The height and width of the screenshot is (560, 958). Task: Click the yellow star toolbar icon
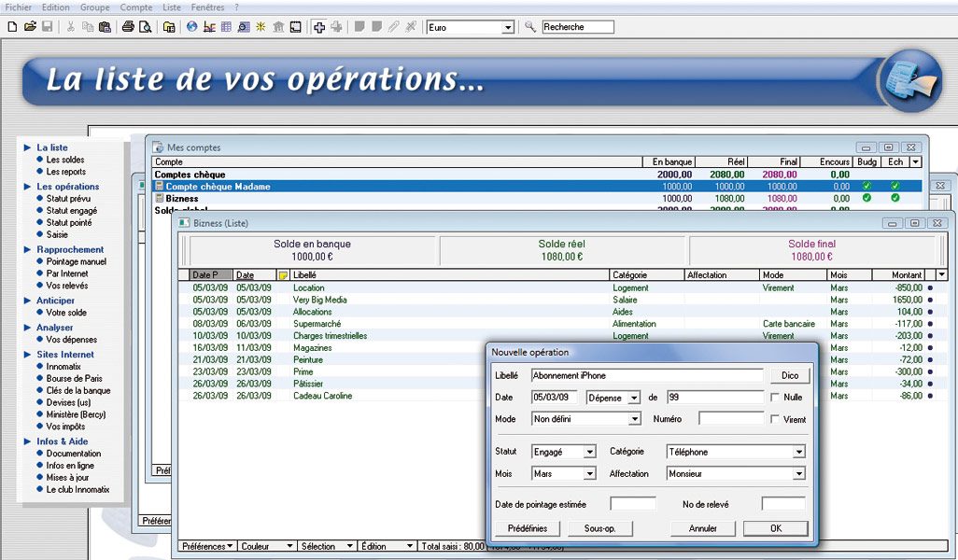(261, 27)
